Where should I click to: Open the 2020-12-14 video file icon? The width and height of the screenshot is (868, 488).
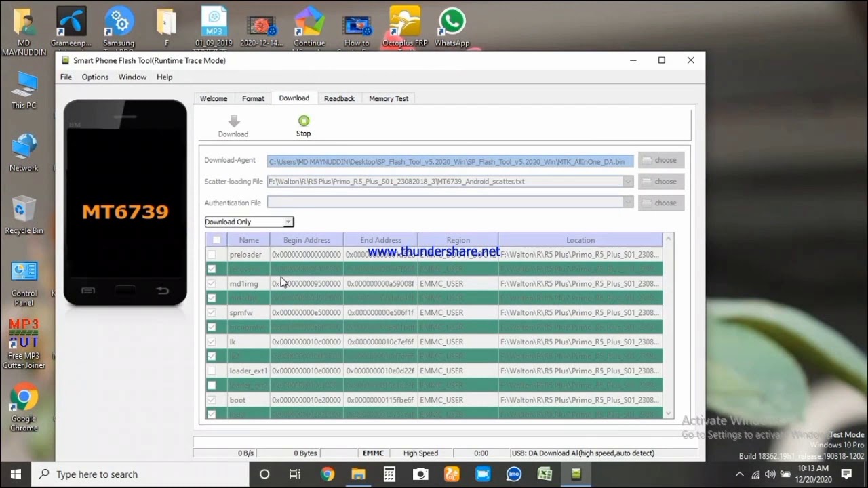(261, 27)
